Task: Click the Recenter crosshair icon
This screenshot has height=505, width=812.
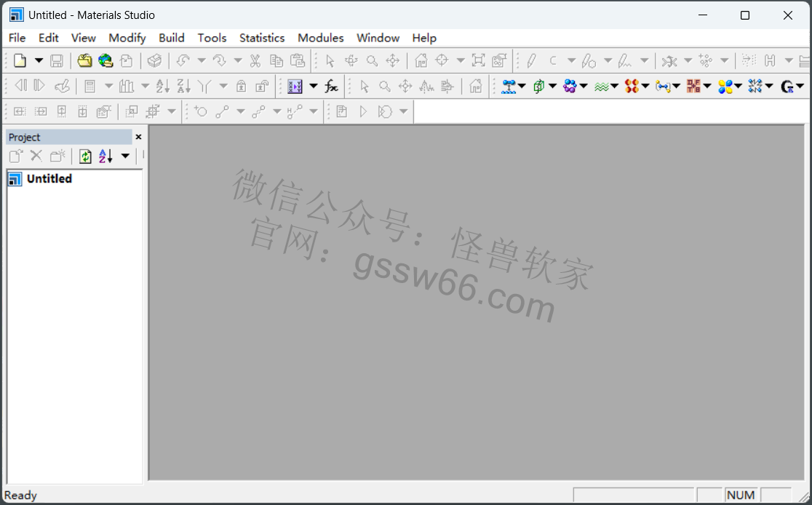Action: click(442, 60)
